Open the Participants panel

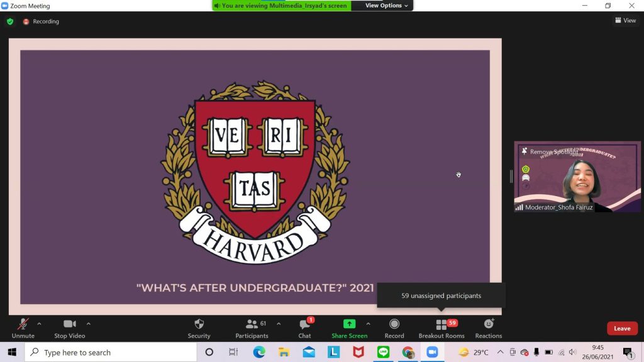(252, 328)
